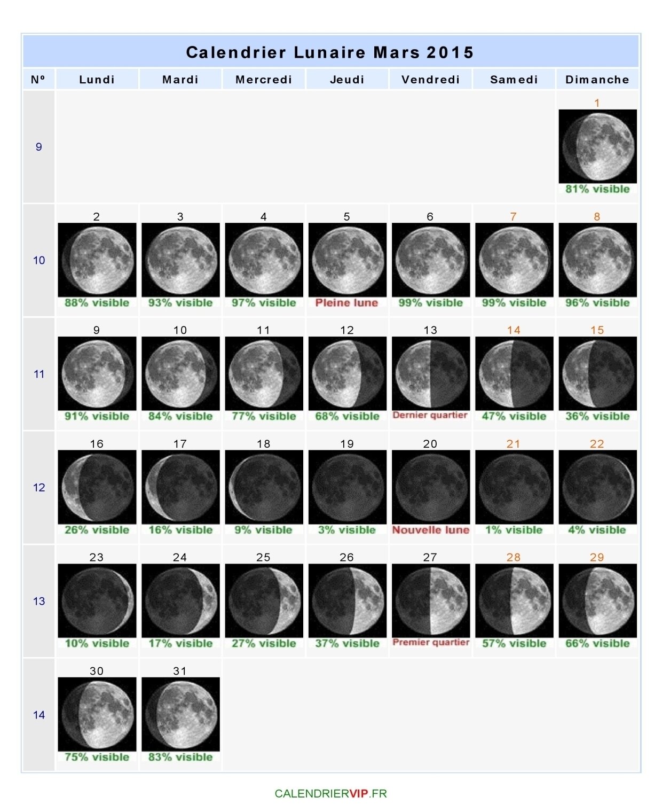Click the '66% visible' caption

point(597,644)
